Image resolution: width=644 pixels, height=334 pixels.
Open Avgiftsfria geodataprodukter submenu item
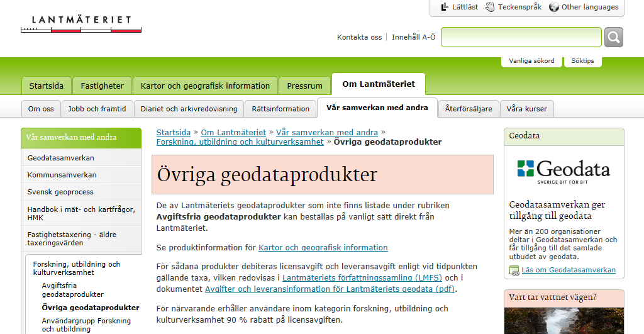(x=73, y=290)
